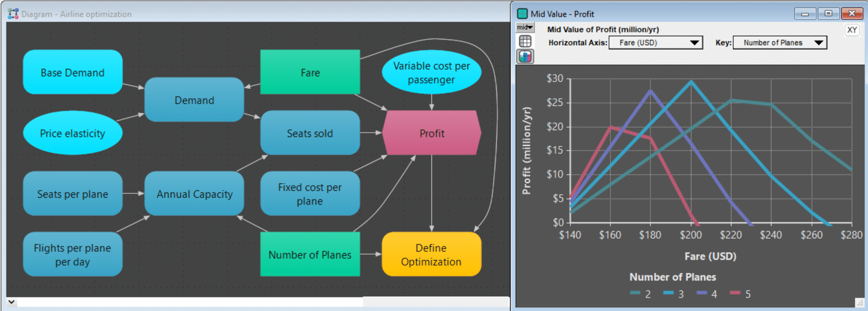The width and height of the screenshot is (868, 311).
Task: Select the Variable cost per passenger node
Action: point(431,72)
